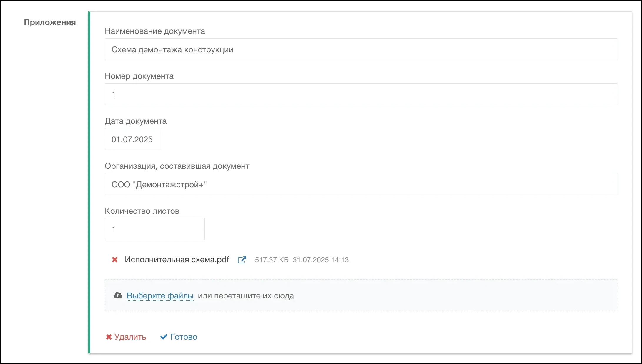This screenshot has height=364, width=642.
Task: Click red X to remove attached PDF
Action: (x=115, y=260)
